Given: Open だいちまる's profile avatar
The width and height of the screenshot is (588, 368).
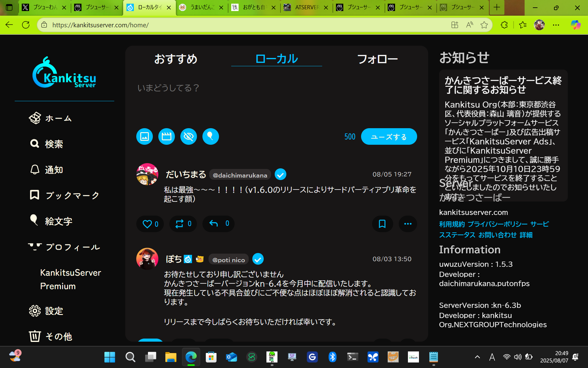Looking at the screenshot, I should point(147,174).
